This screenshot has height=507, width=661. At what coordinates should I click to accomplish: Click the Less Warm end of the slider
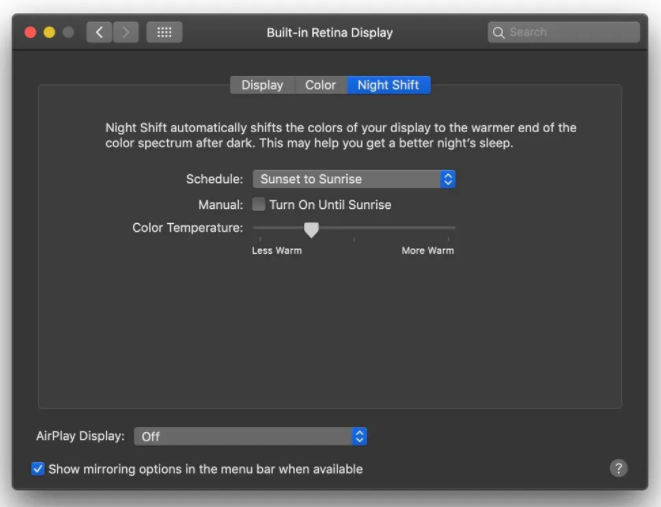coord(256,229)
